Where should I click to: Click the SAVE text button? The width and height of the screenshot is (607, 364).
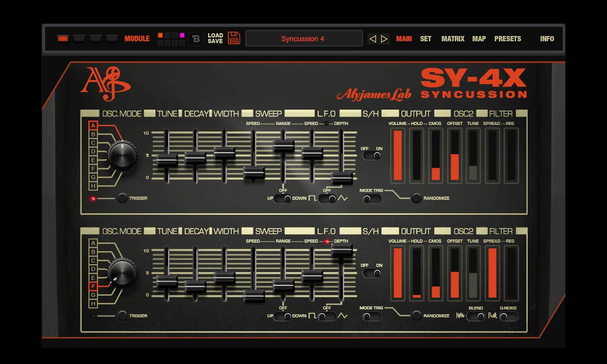coord(215,41)
